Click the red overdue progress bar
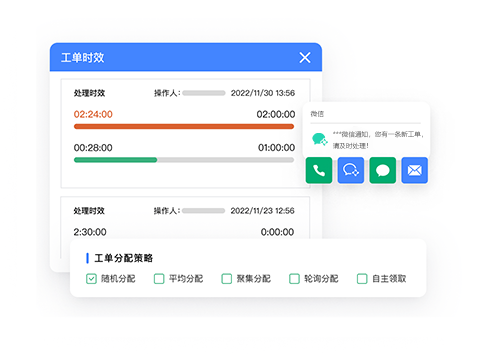The width and height of the screenshot is (480, 360). [x=184, y=126]
